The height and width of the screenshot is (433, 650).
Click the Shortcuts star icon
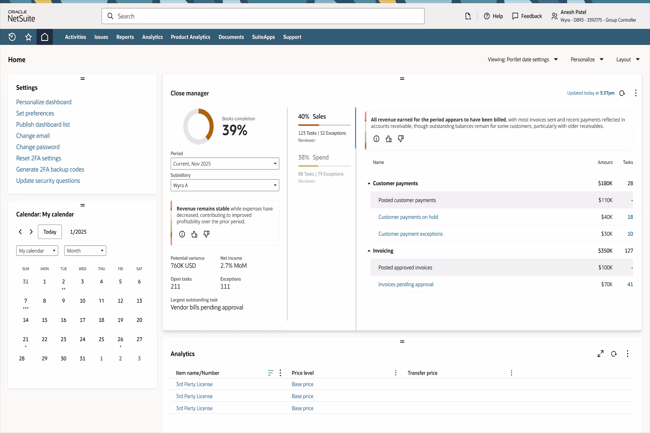28,37
